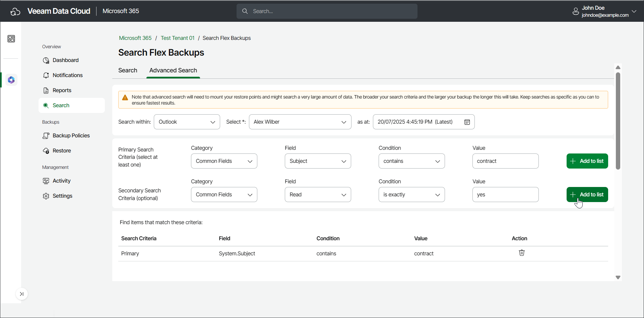The width and height of the screenshot is (644, 318).
Task: Click the contract cell in criteria table
Action: coord(424,254)
